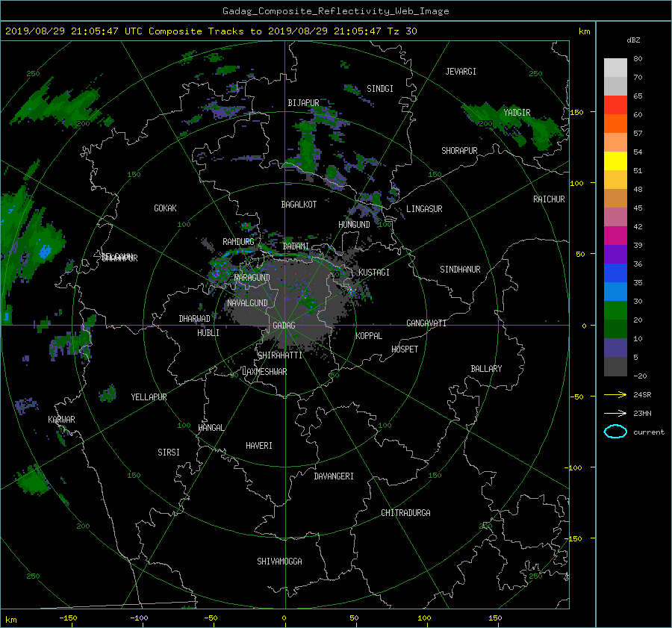This screenshot has width=672, height=628.
Task: Click the HOSPET city label
Action: pyautogui.click(x=405, y=349)
